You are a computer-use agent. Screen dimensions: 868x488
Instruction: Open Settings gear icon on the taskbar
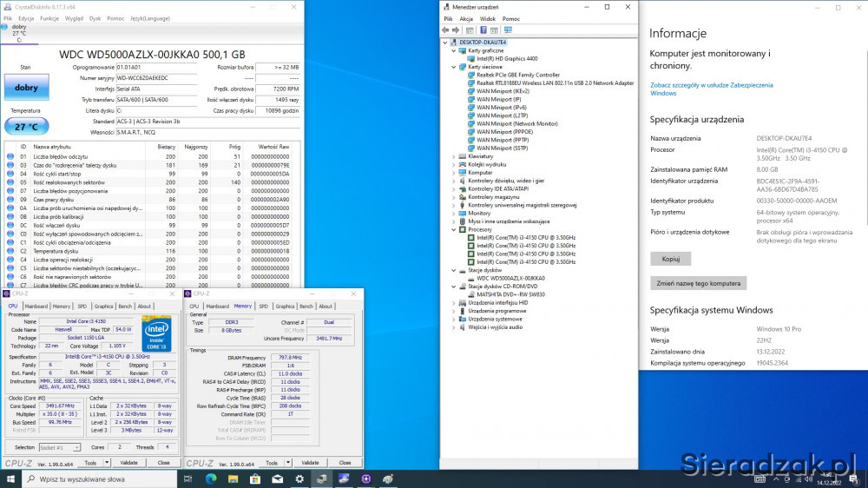(299, 478)
